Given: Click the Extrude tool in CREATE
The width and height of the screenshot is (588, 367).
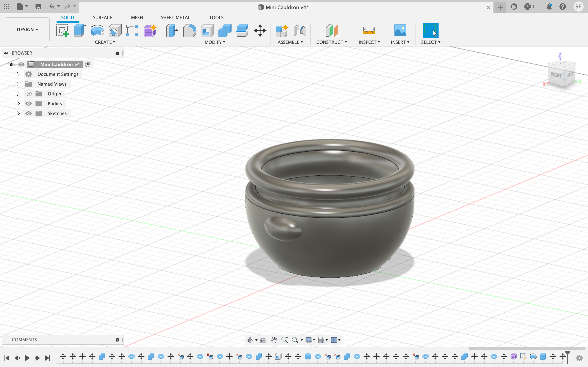Looking at the screenshot, I should click(80, 30).
